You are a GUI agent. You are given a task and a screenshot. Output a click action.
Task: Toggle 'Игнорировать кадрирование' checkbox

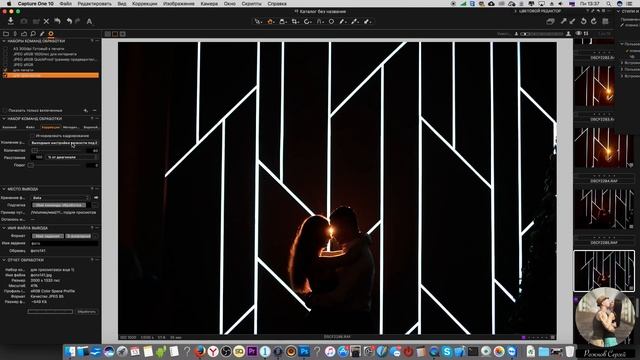(x=33, y=136)
